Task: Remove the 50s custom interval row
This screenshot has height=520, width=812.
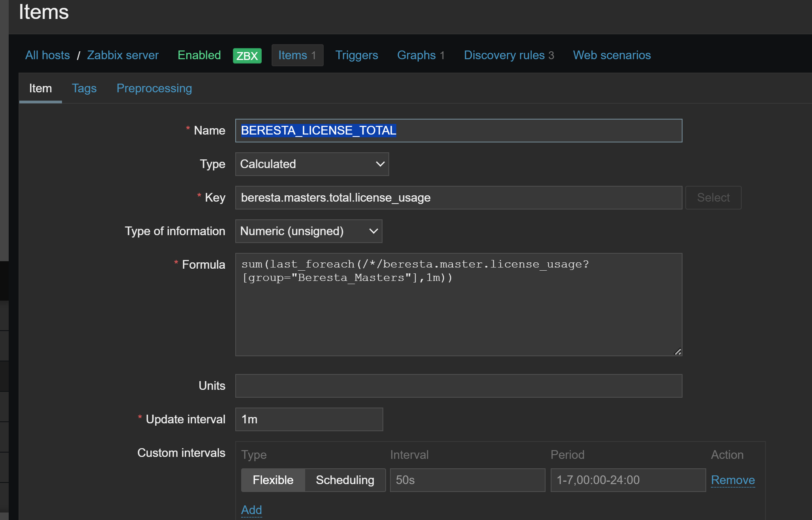Action: pyautogui.click(x=733, y=480)
